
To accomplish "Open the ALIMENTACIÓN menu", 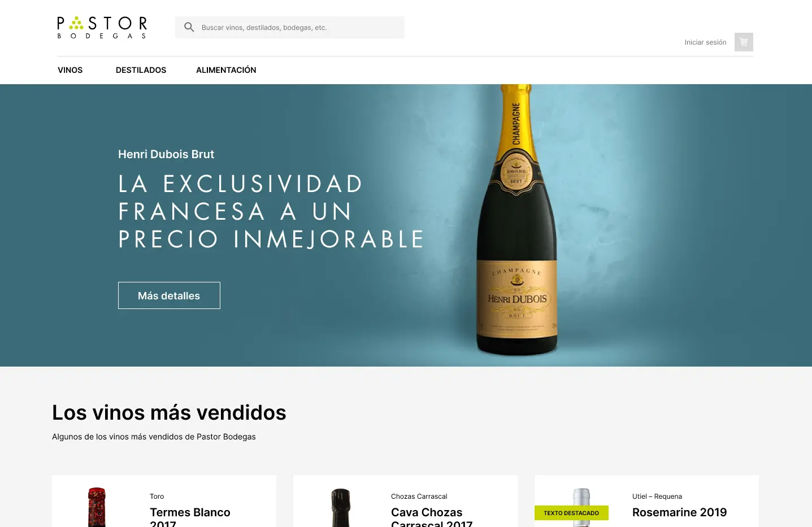I will (226, 70).
